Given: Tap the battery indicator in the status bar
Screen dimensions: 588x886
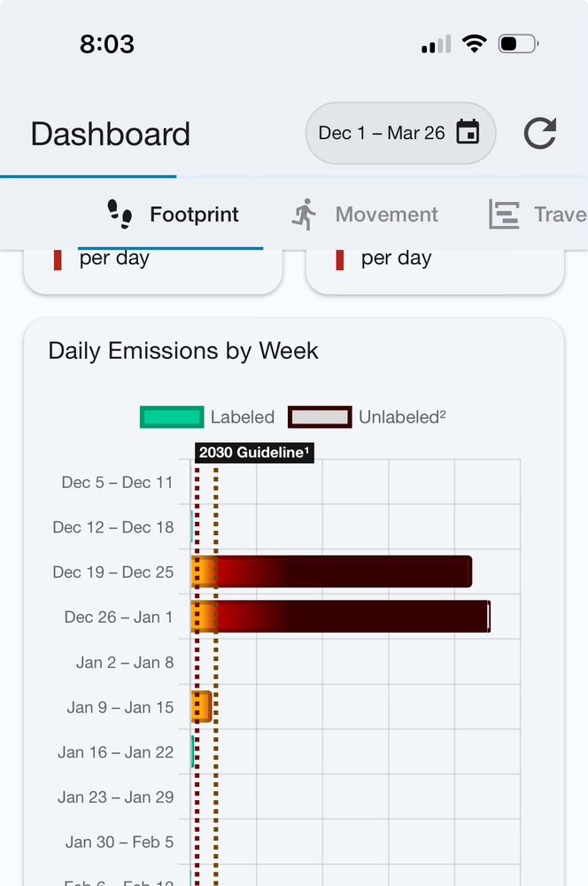Looking at the screenshot, I should click(518, 43).
